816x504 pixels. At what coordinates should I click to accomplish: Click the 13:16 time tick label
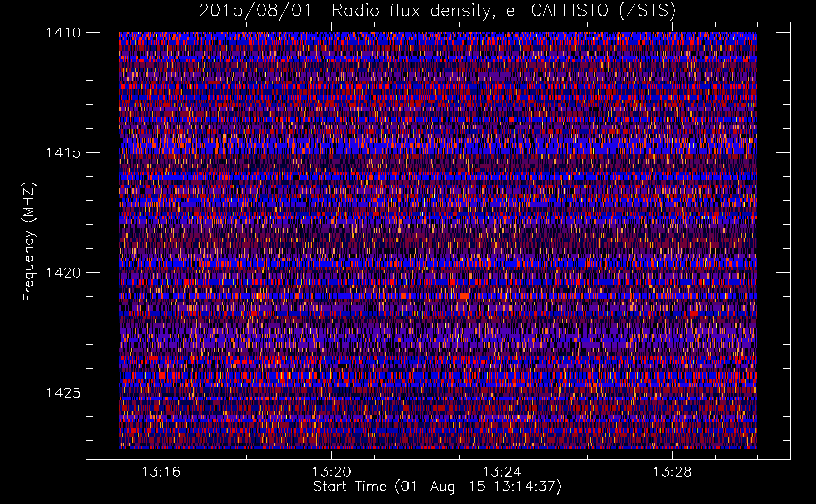(x=161, y=472)
